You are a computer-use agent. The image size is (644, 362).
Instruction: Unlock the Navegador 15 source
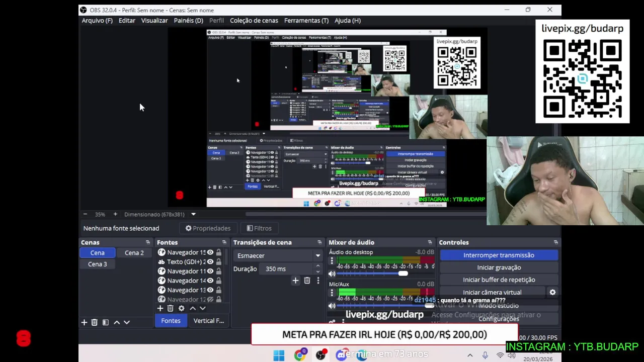219,252
